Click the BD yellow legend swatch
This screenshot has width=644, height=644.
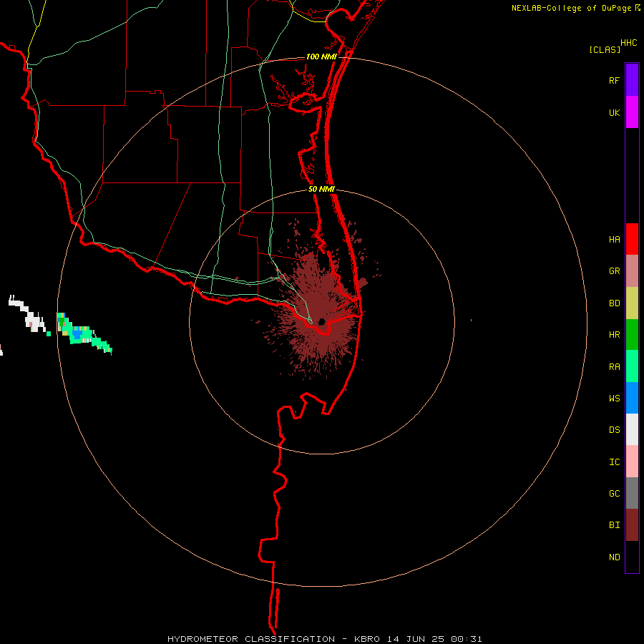[632, 303]
